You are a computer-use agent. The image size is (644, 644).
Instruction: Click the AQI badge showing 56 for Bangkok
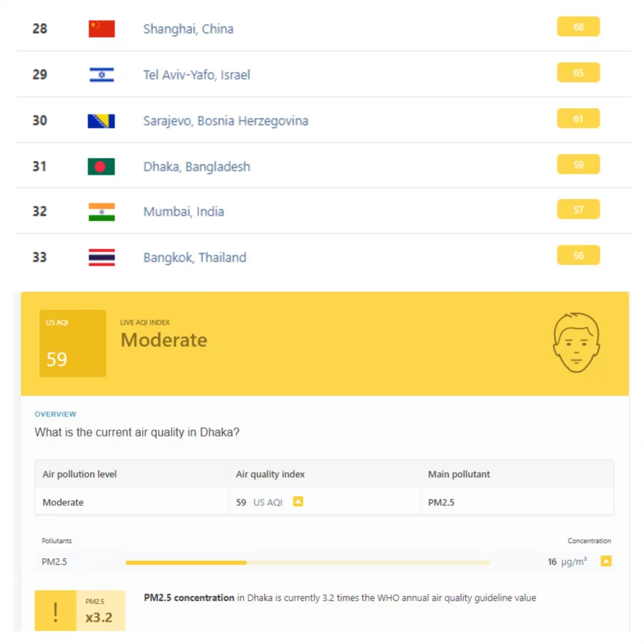(578, 255)
